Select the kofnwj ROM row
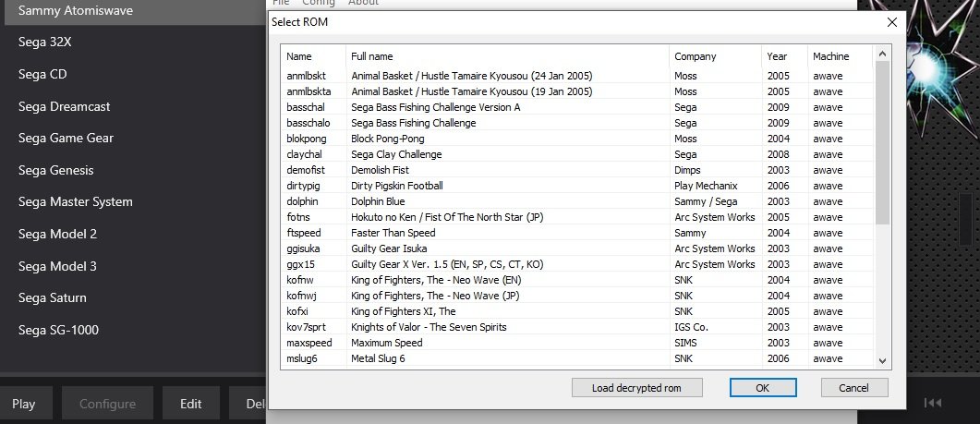This screenshot has height=424, width=980. tap(577, 296)
